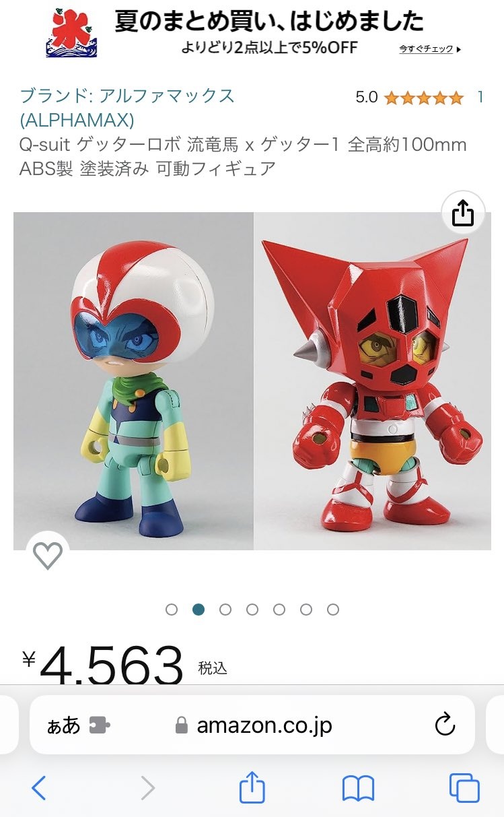
Task: Tap the share icon over product image
Action: coord(463,214)
